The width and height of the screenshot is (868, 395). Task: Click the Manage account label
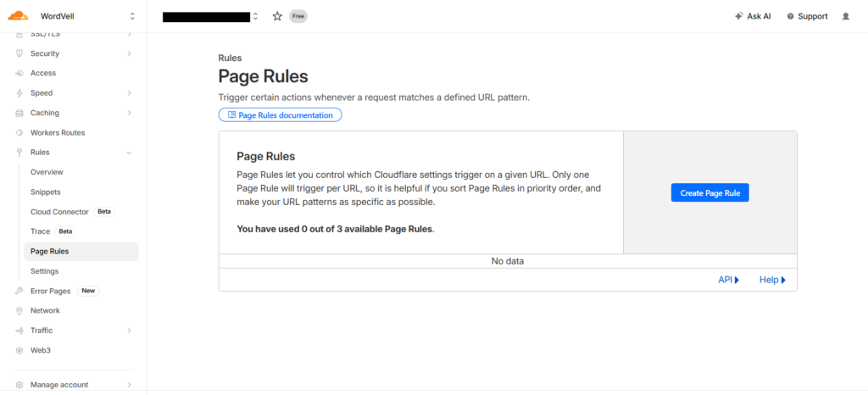pos(59,385)
